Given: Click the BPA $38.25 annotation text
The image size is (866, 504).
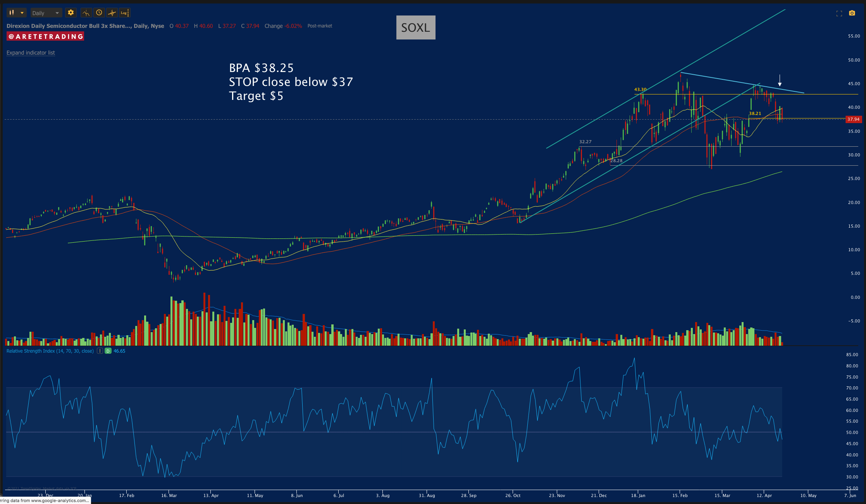Looking at the screenshot, I should 261,68.
